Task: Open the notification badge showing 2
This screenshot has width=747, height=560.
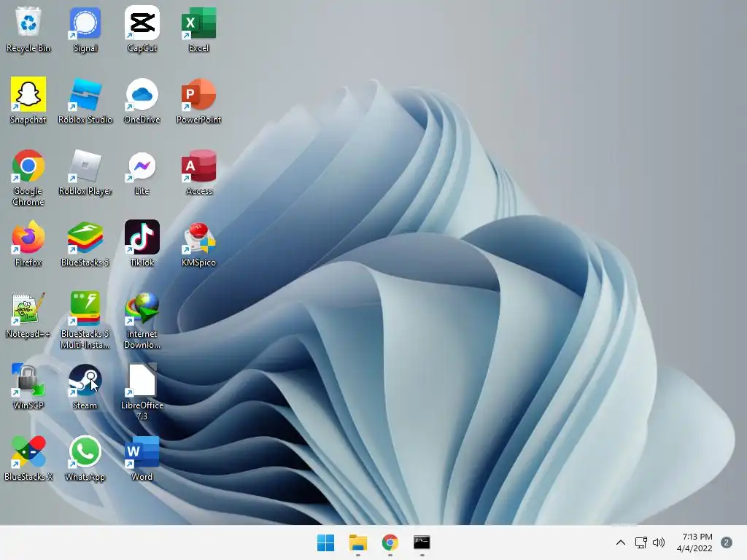Action: (x=727, y=542)
